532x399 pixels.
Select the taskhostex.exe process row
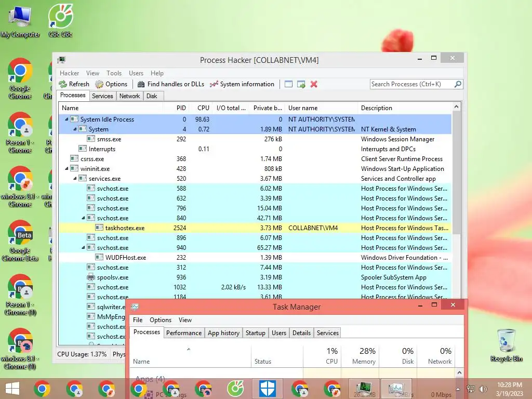[255, 228]
